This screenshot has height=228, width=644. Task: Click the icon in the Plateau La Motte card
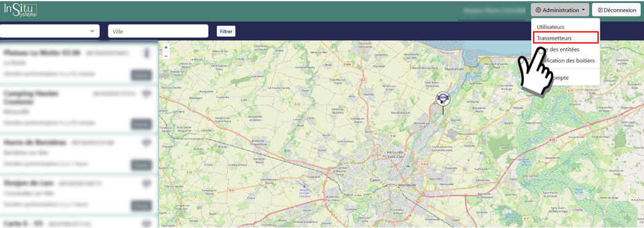point(146,53)
